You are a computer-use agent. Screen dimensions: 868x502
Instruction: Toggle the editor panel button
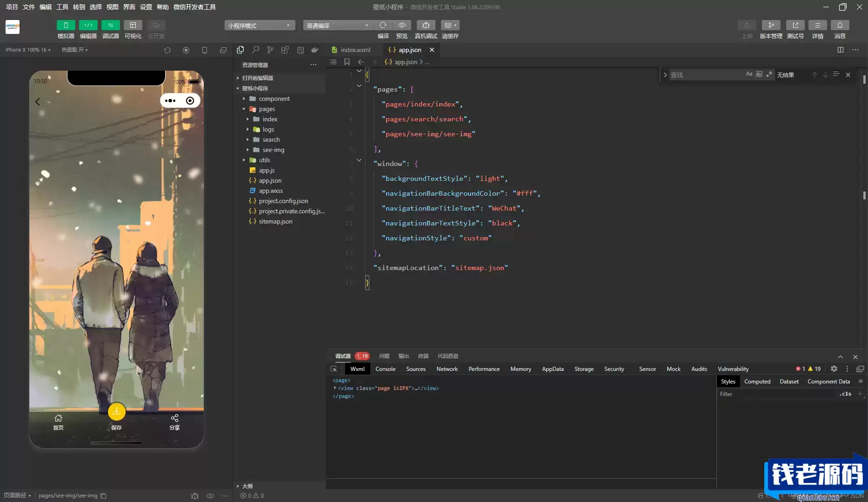[88, 25]
